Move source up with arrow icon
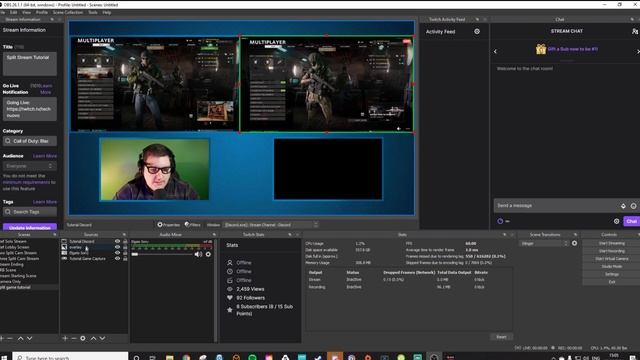 point(93,338)
